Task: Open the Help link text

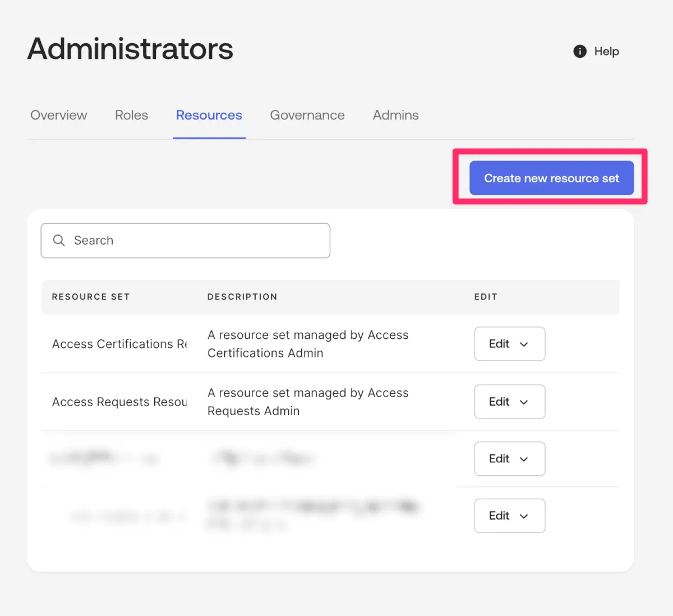Action: (x=606, y=52)
